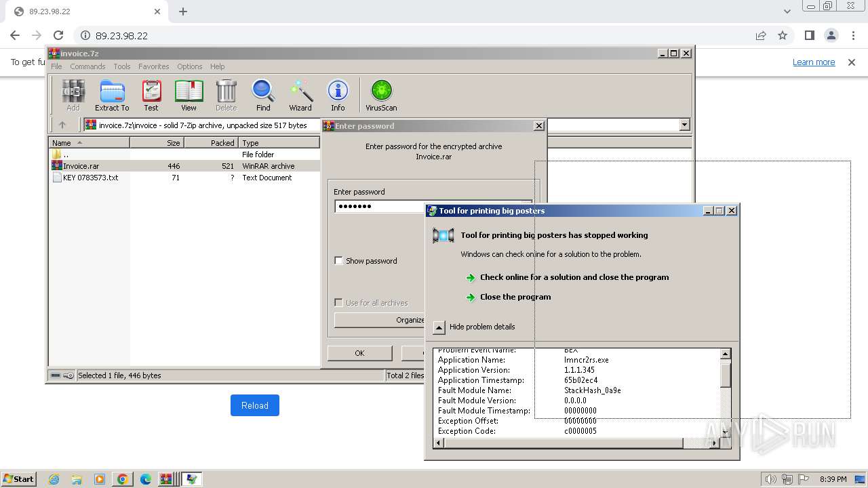The image size is (868, 488).
Task: Enable Show password checkbox
Action: (x=339, y=260)
